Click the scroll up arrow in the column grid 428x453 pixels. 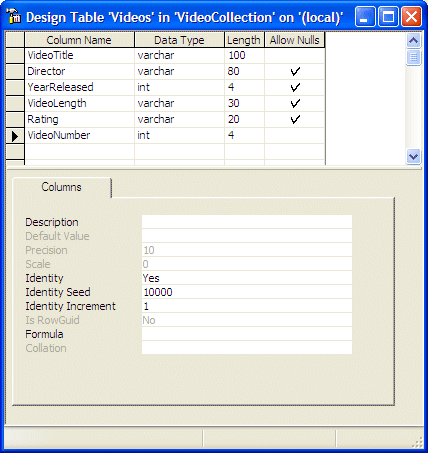(413, 41)
